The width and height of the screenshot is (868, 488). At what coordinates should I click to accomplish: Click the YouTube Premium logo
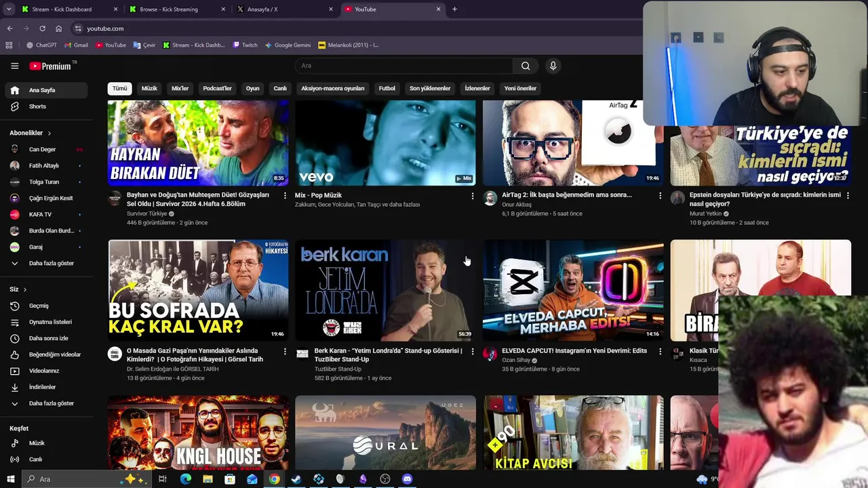pos(50,66)
